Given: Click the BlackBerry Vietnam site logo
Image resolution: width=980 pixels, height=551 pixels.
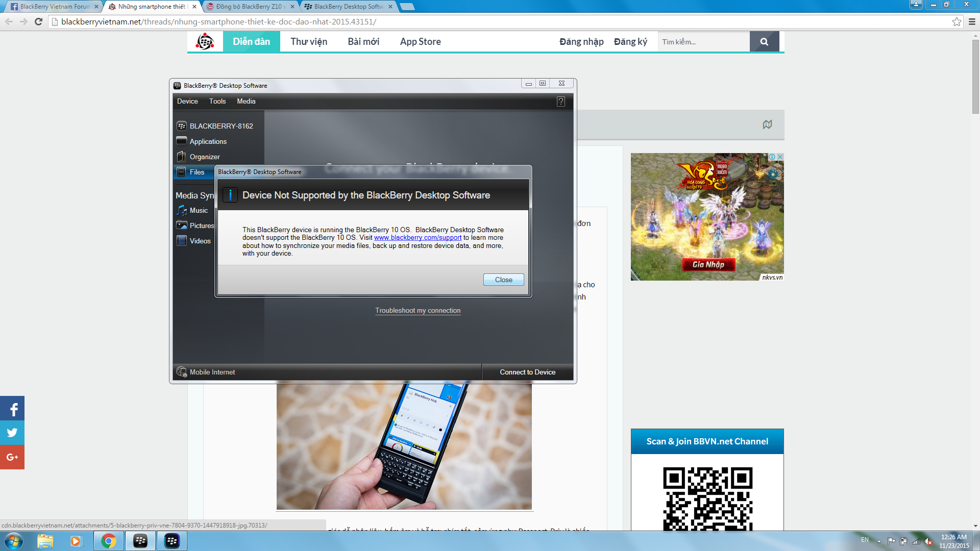Looking at the screenshot, I should coord(205,41).
